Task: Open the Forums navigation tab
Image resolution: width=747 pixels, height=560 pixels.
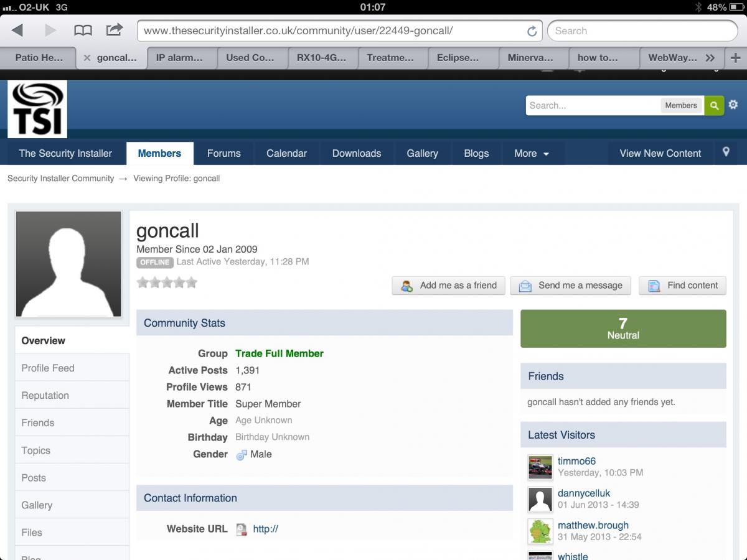Action: [x=223, y=153]
